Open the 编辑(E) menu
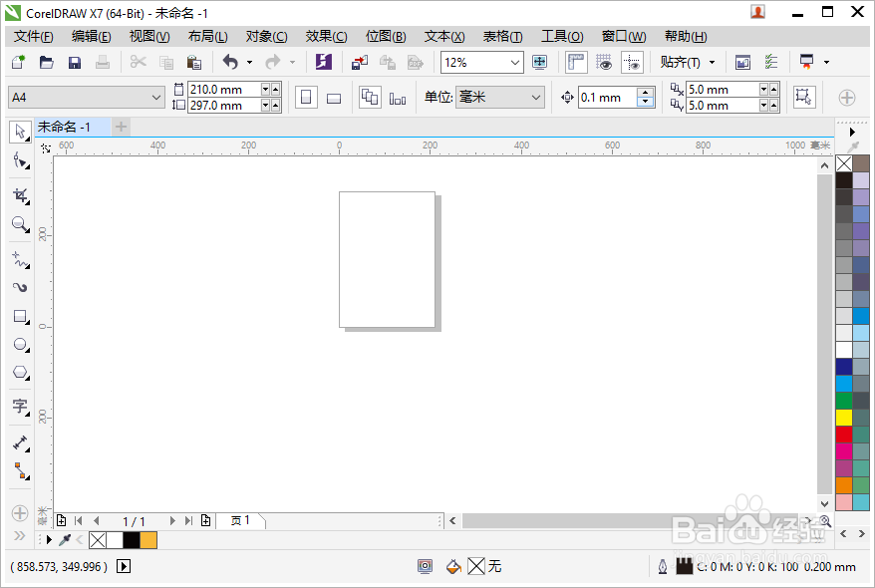875x588 pixels. pyautogui.click(x=91, y=36)
